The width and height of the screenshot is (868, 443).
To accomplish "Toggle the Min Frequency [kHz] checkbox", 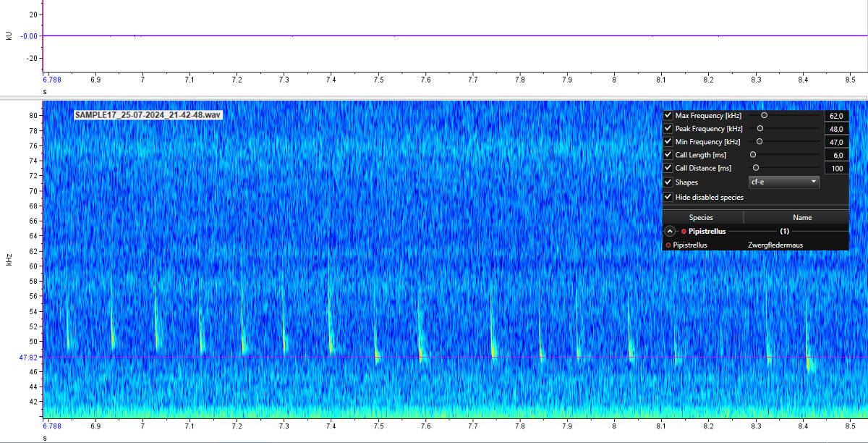I will [x=668, y=141].
